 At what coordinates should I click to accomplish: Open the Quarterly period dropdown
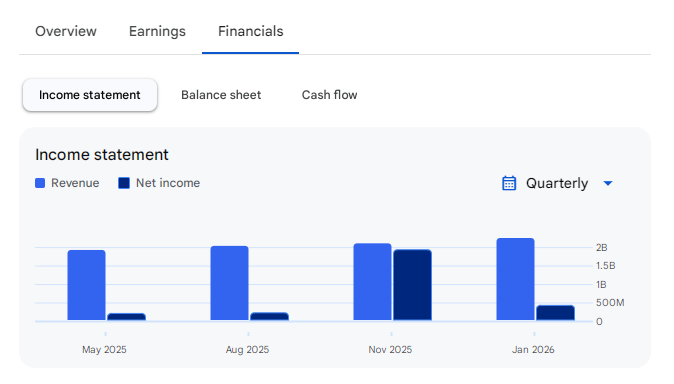tap(557, 183)
